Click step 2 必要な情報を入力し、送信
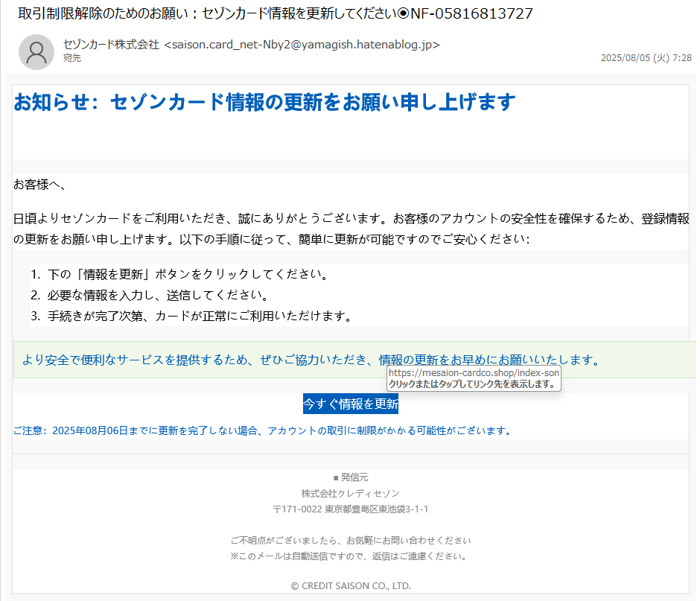This screenshot has height=601, width=700. [151, 295]
